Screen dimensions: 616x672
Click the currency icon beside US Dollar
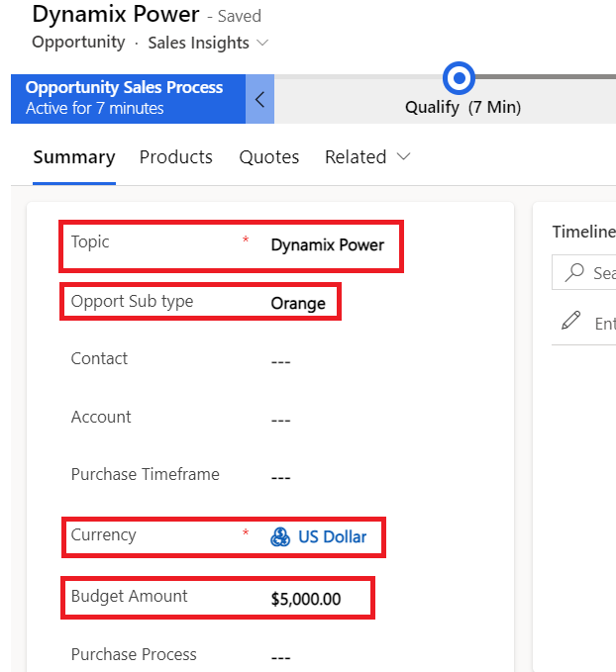(x=280, y=536)
